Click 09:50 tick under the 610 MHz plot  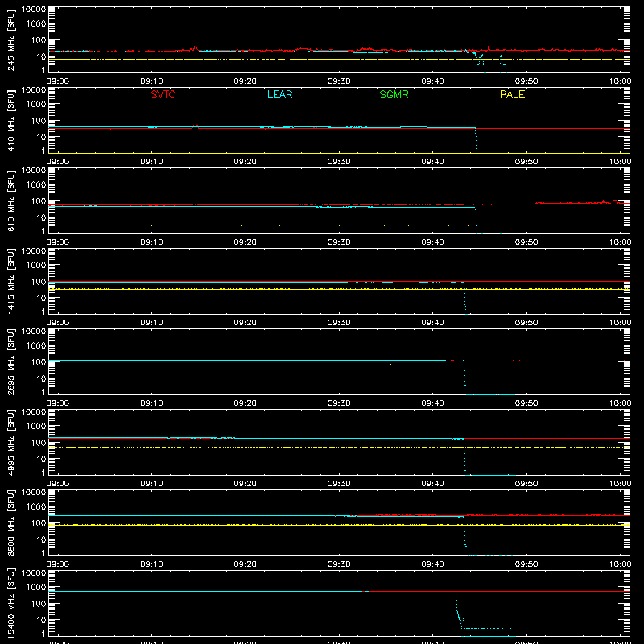[526, 242]
